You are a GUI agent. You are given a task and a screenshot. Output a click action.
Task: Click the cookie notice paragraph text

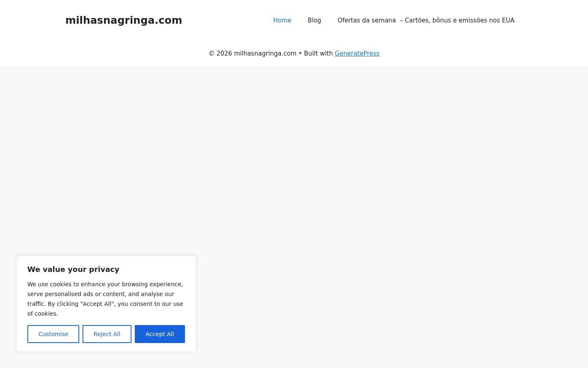click(105, 299)
